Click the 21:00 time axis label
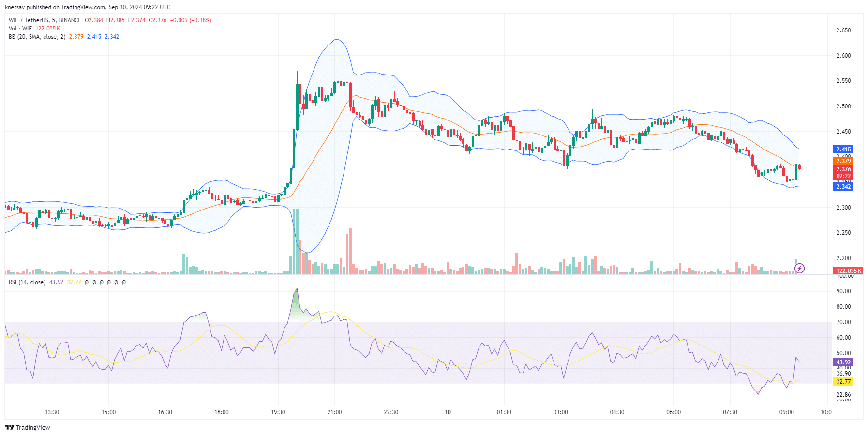The width and height of the screenshot is (868, 436). coord(334,412)
